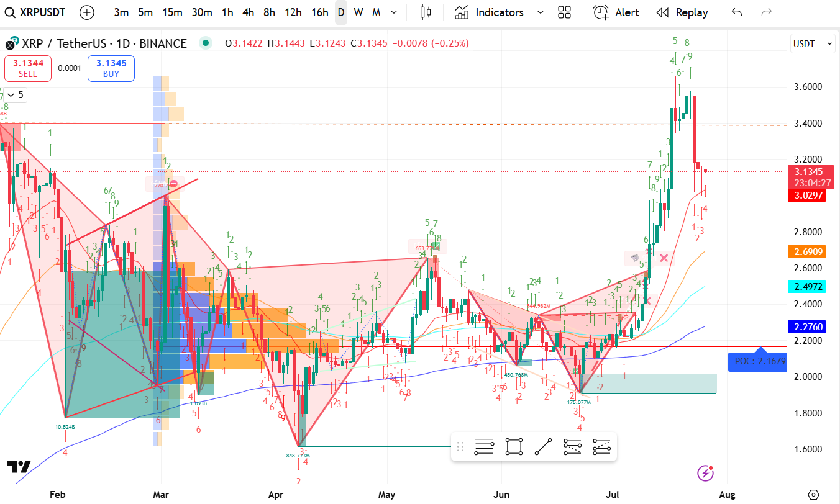Click the green event flag in mid-May
Screen dimensions: 840x504
(436, 246)
